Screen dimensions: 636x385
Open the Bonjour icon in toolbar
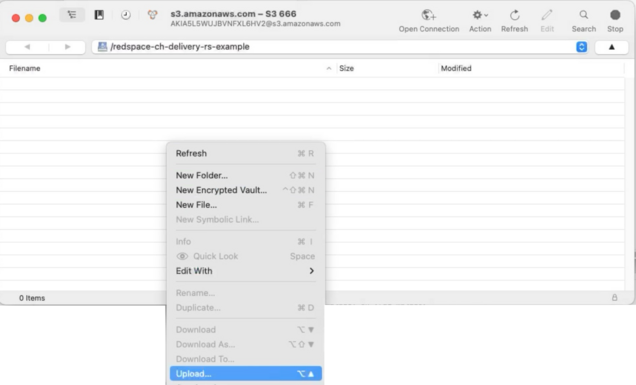point(153,15)
